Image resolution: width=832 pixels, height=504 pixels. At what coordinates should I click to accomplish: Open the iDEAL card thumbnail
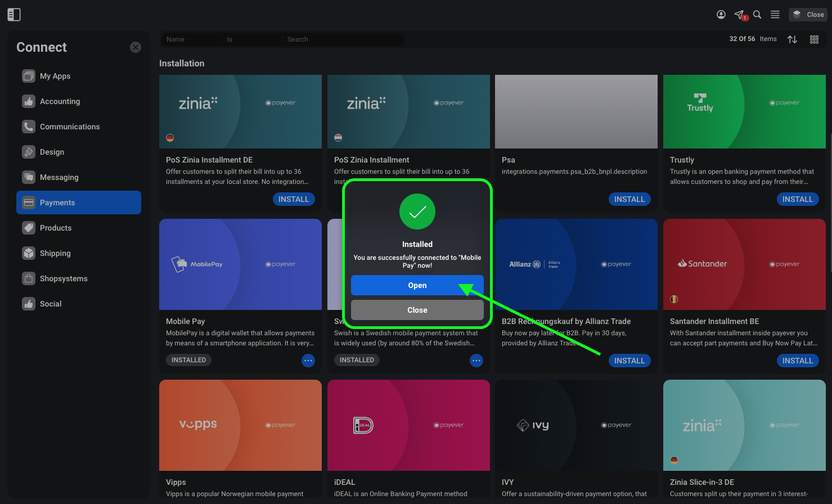(408, 425)
